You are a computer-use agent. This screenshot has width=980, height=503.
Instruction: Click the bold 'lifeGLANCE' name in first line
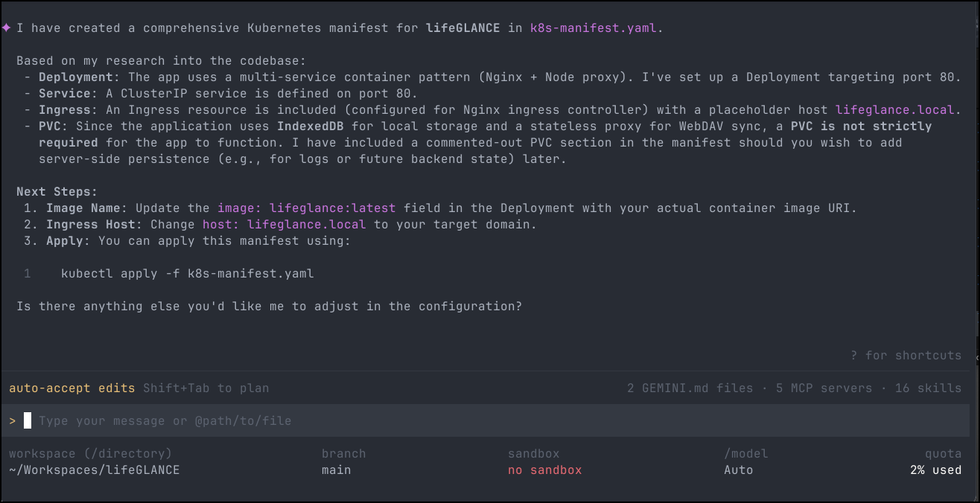coord(463,28)
